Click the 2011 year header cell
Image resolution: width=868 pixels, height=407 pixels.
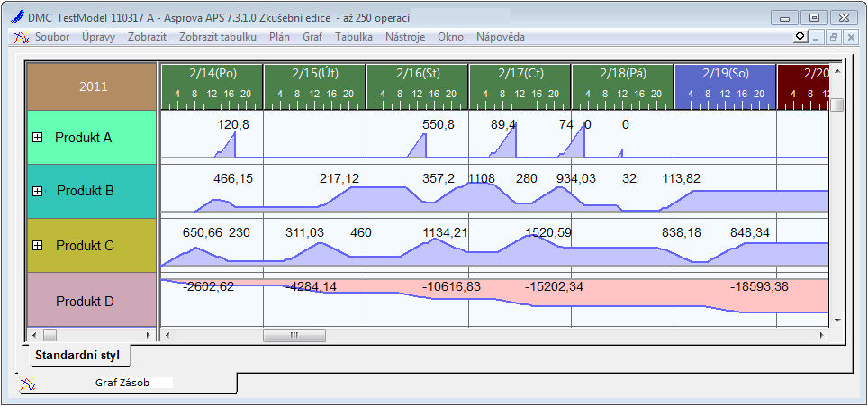(92, 87)
